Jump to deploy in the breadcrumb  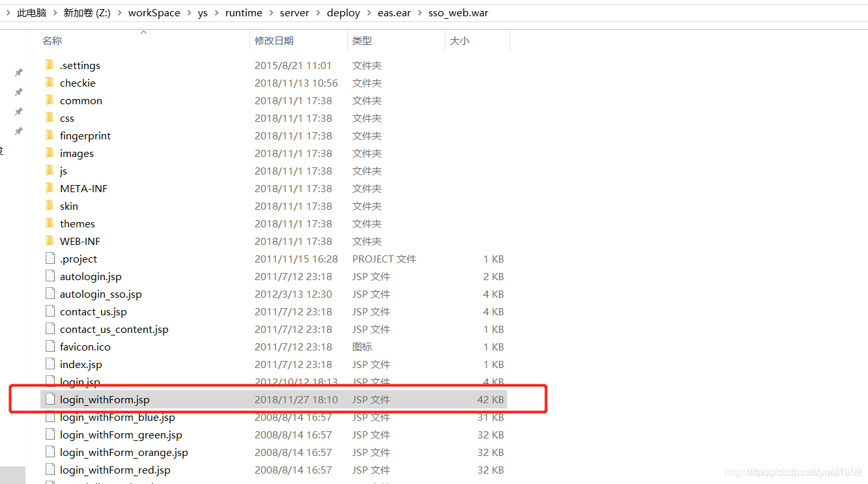tap(343, 13)
